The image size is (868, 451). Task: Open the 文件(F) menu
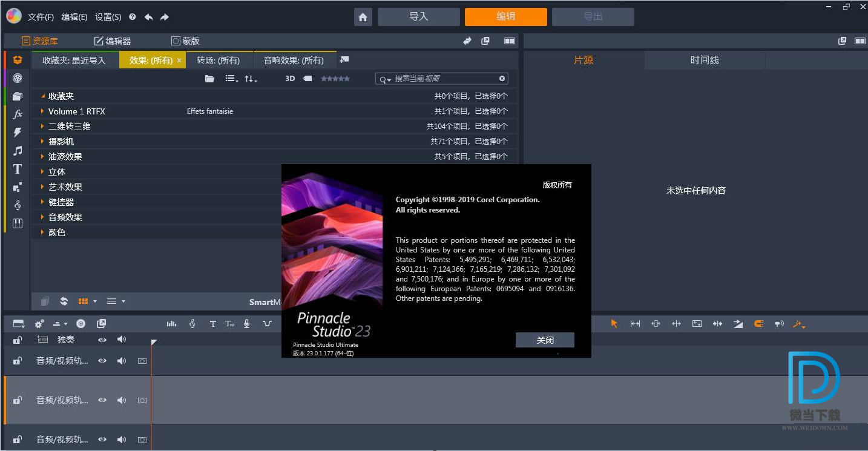click(41, 17)
